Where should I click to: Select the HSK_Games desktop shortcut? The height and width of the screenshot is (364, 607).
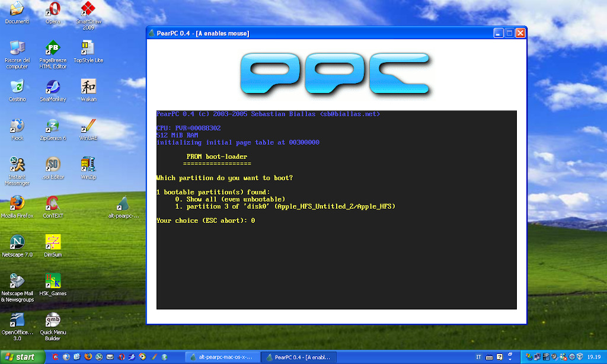click(53, 285)
